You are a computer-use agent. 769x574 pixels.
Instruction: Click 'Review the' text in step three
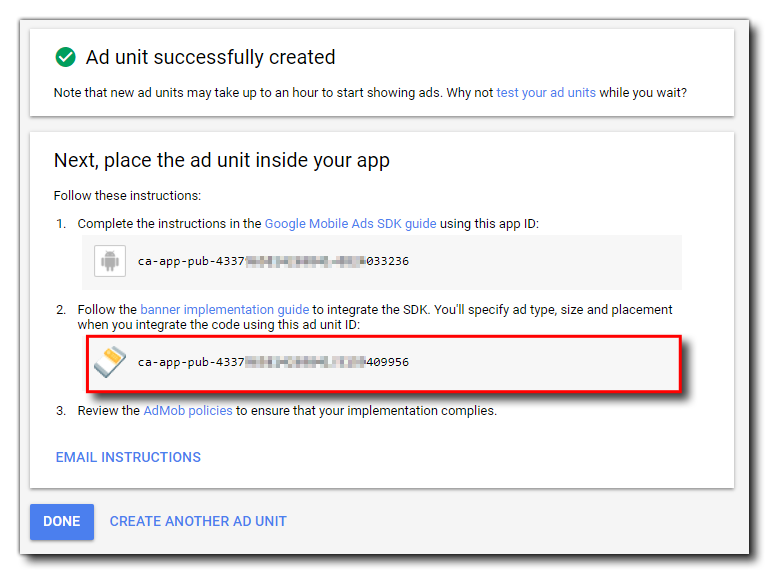point(108,410)
